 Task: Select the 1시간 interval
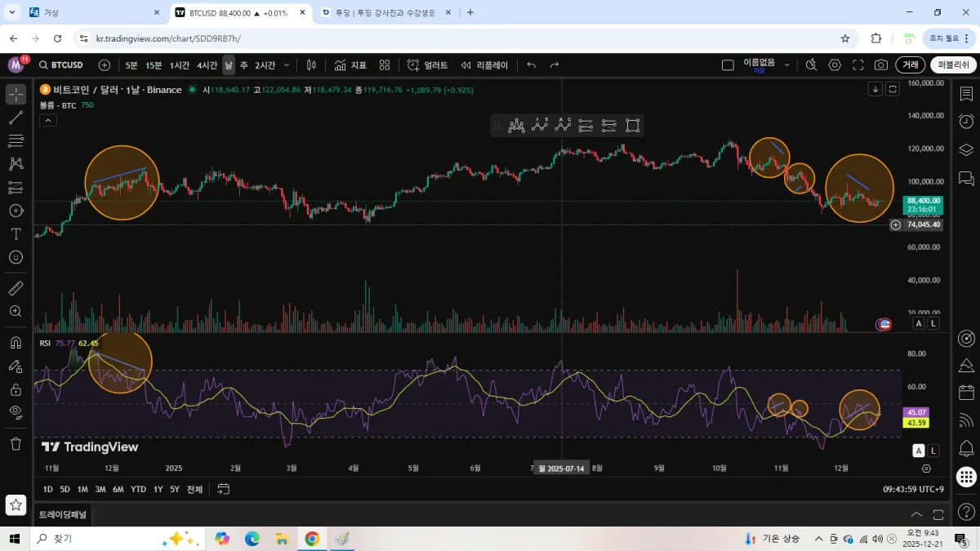(x=180, y=65)
